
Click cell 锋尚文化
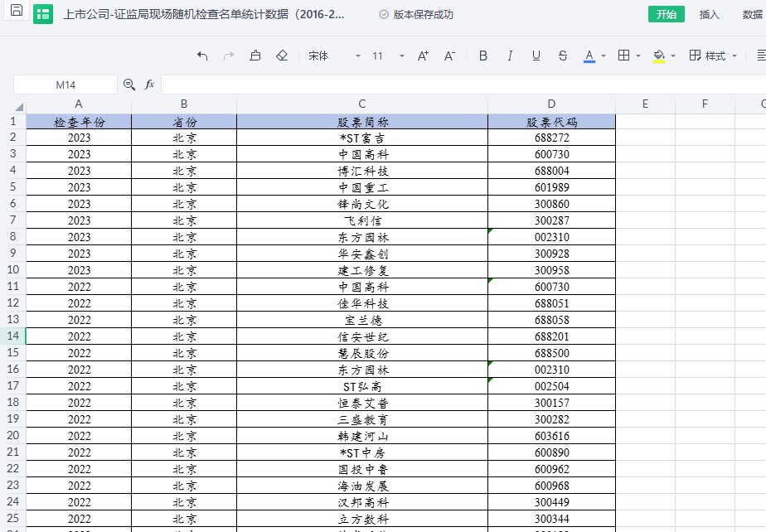362,204
